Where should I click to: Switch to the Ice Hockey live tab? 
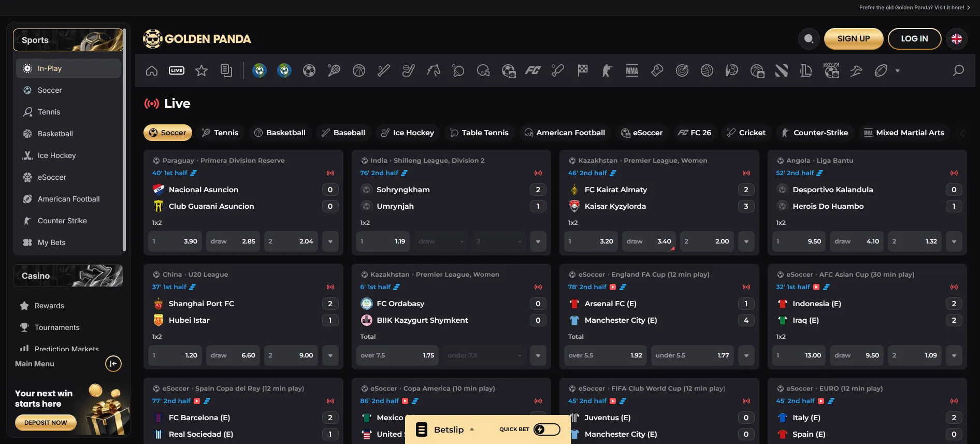408,133
